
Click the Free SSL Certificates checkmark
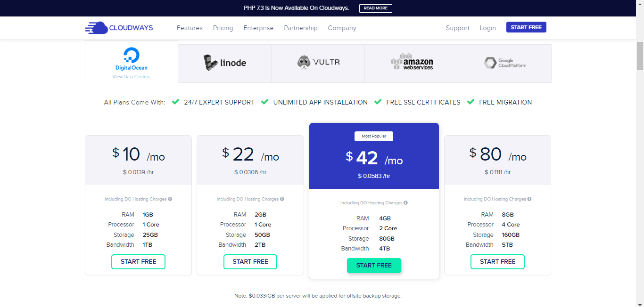(378, 102)
